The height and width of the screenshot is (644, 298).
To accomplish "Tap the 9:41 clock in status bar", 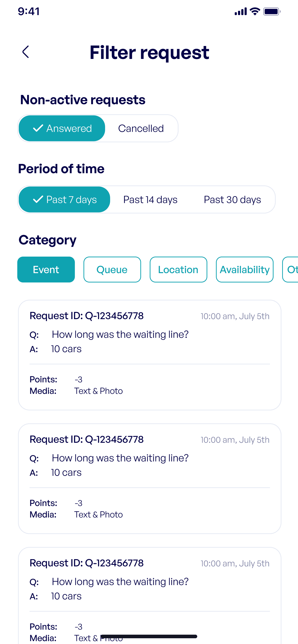I will tap(29, 11).
